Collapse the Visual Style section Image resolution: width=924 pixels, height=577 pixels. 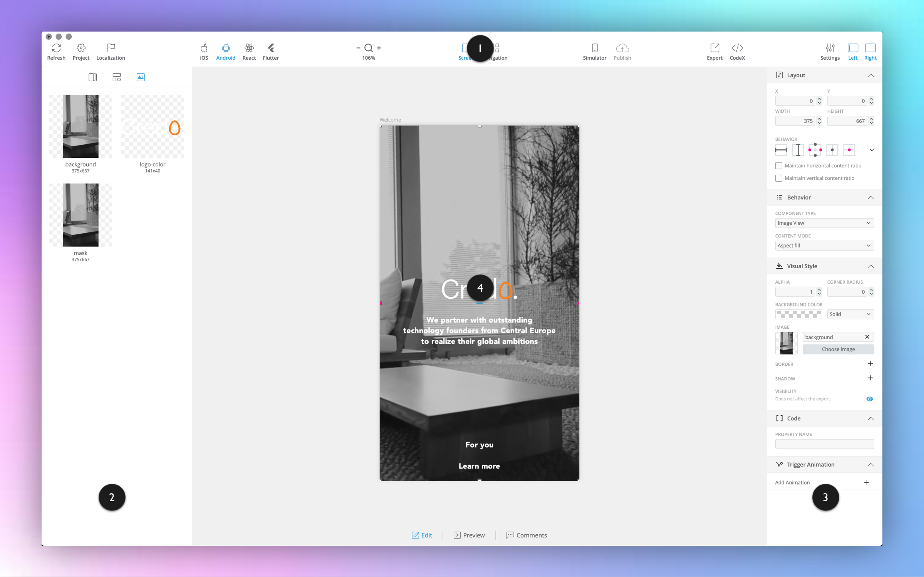(870, 266)
